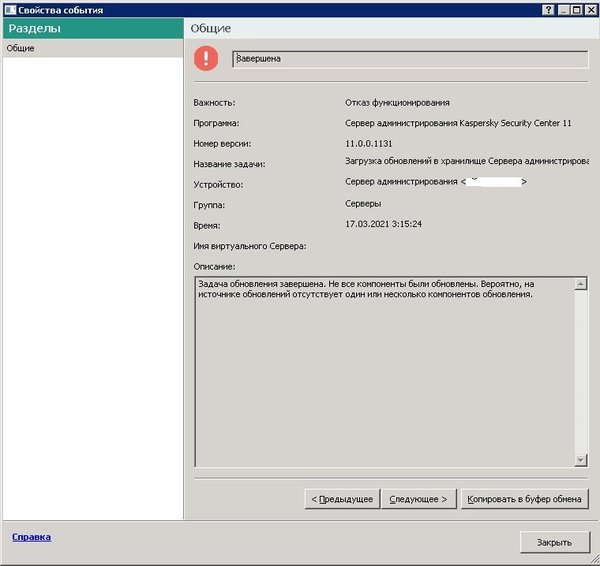This screenshot has height=566, width=600.
Task: Click the question mark help button
Action: click(549, 9)
